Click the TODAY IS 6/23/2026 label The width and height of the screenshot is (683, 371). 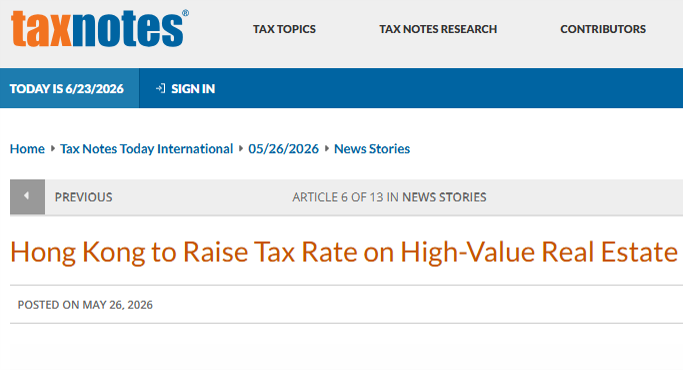pyautogui.click(x=67, y=89)
